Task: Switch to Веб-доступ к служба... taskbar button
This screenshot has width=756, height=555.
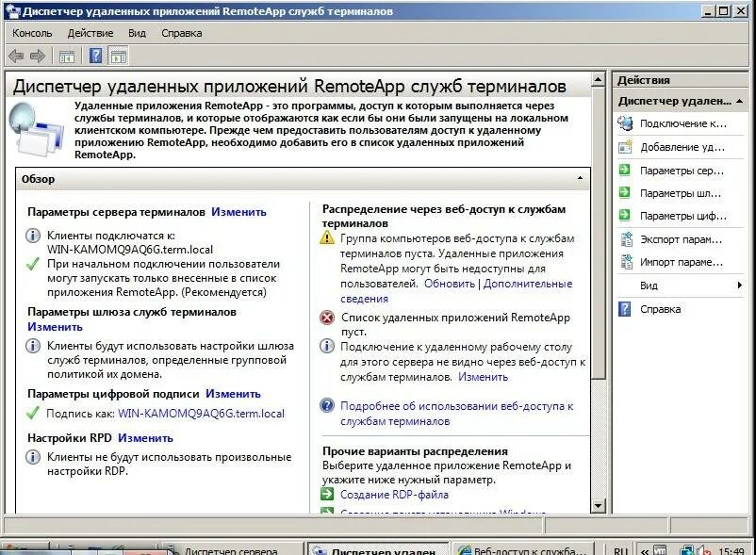Action: point(522,550)
